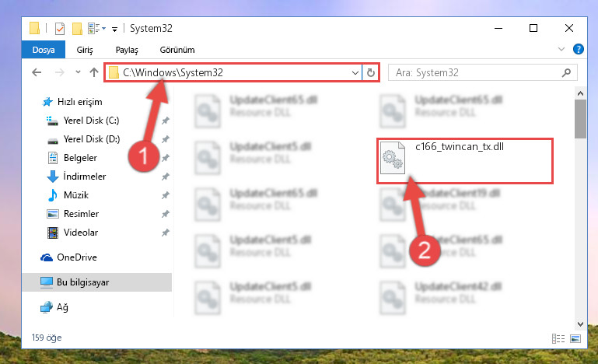Open the Paylaş ribbon tab
This screenshot has height=364, width=598.
pyautogui.click(x=127, y=50)
